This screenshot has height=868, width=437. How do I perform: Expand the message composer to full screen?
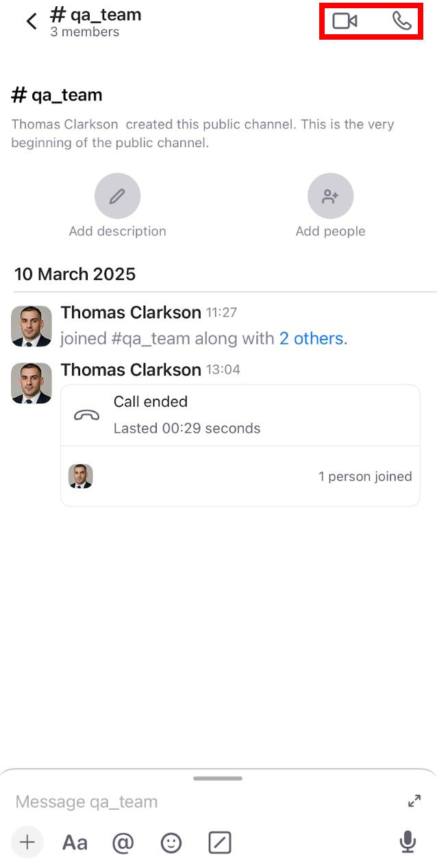pyautogui.click(x=414, y=800)
